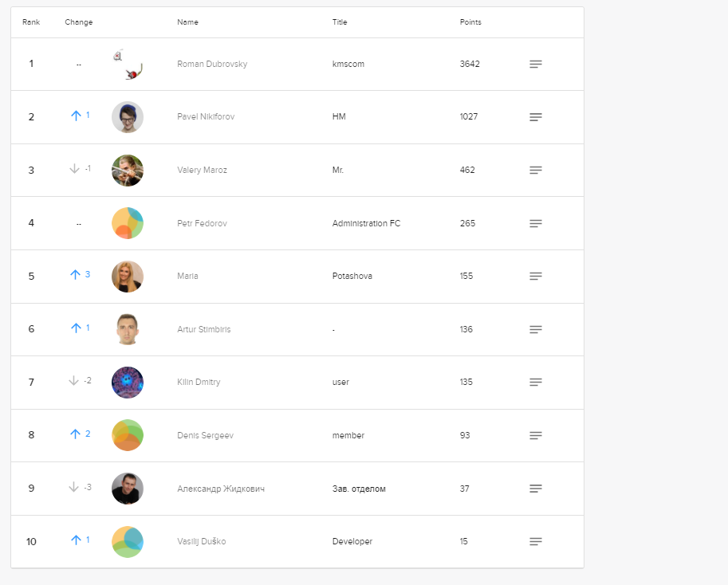Open the menu icon in Kilin Dmitry's row
Viewport: 728px width, 585px height.
(x=536, y=382)
